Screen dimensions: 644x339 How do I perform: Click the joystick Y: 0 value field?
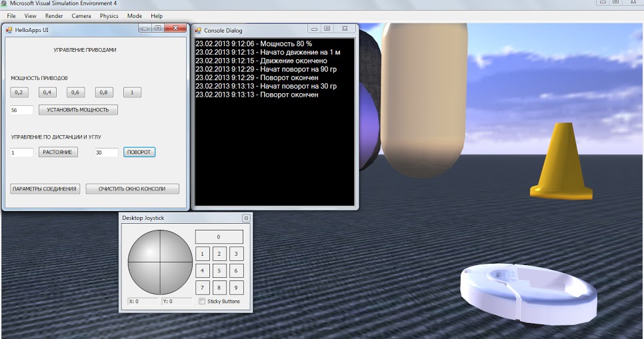pyautogui.click(x=177, y=301)
